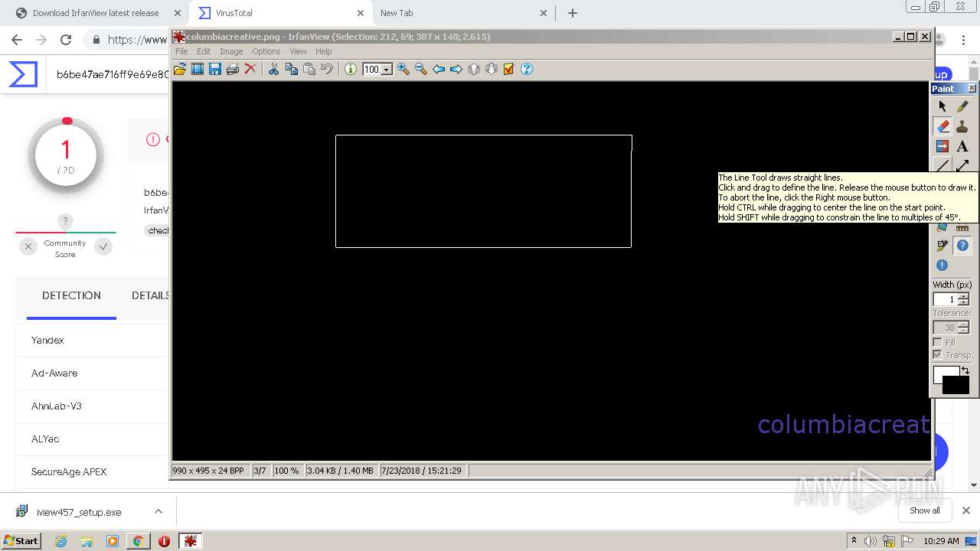Open the image Information icon

pyautogui.click(x=351, y=69)
